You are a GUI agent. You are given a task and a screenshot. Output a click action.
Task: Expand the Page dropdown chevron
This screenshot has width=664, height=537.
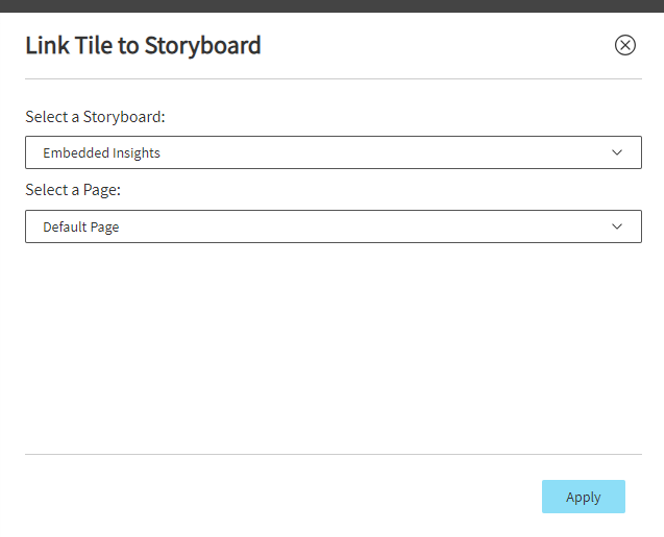tap(617, 227)
